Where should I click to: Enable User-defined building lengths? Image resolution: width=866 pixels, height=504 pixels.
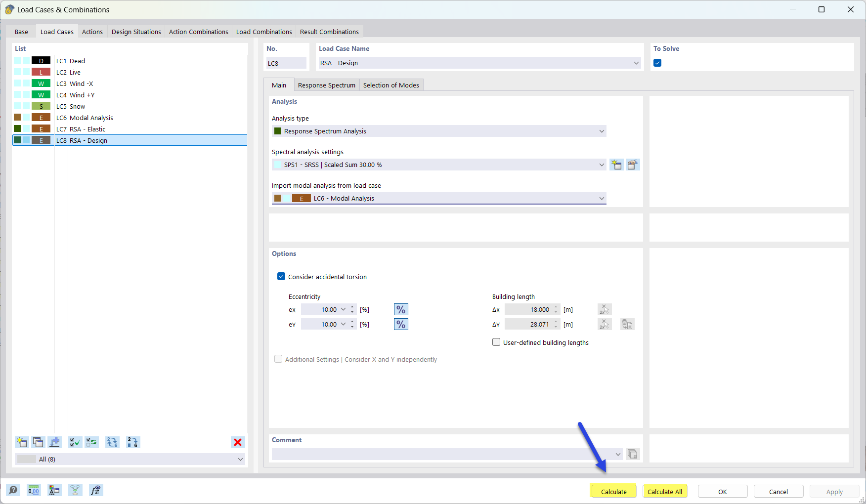pos(496,342)
